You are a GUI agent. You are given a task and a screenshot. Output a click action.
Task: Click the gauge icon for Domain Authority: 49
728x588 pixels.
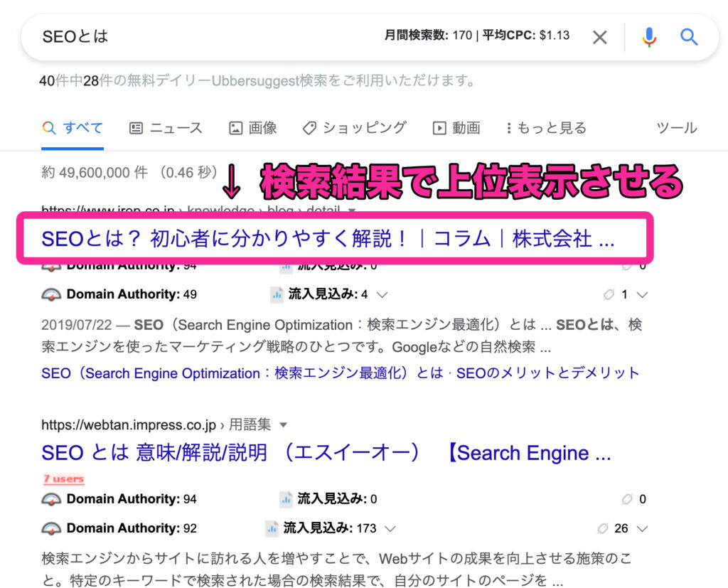(x=51, y=294)
